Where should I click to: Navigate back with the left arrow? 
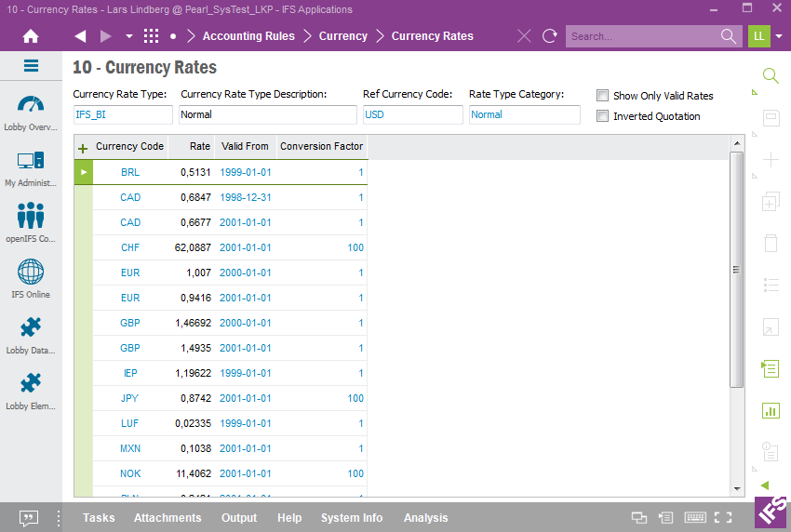[80, 36]
